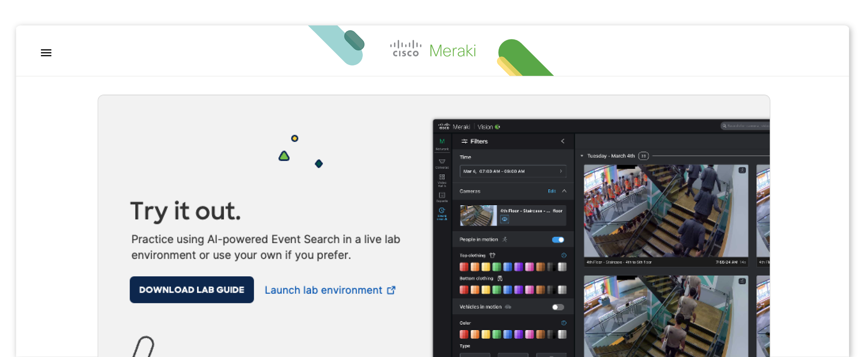
Task: Click Top clothing info icon
Action: click(x=564, y=255)
